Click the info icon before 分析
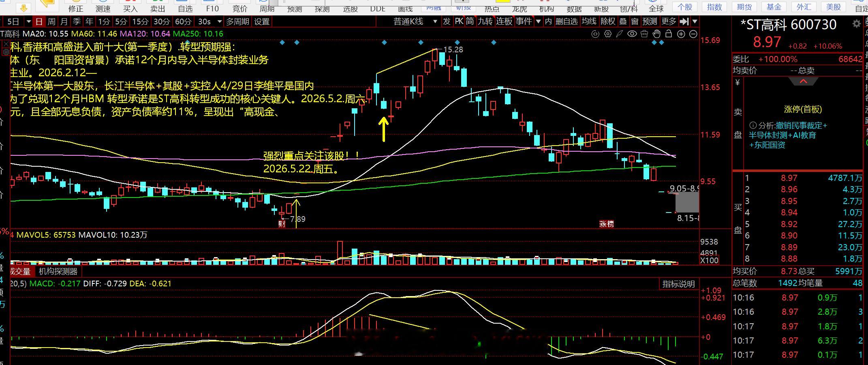The image size is (868, 365). tap(753, 125)
